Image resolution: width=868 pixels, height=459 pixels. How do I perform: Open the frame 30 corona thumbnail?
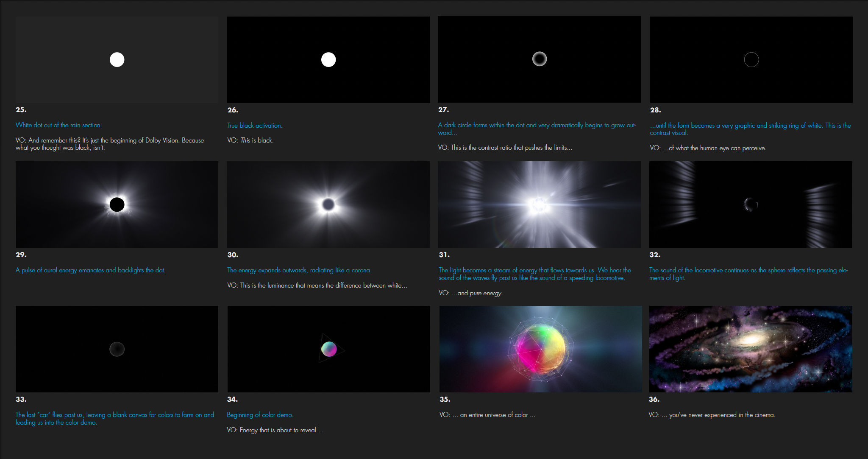click(328, 204)
